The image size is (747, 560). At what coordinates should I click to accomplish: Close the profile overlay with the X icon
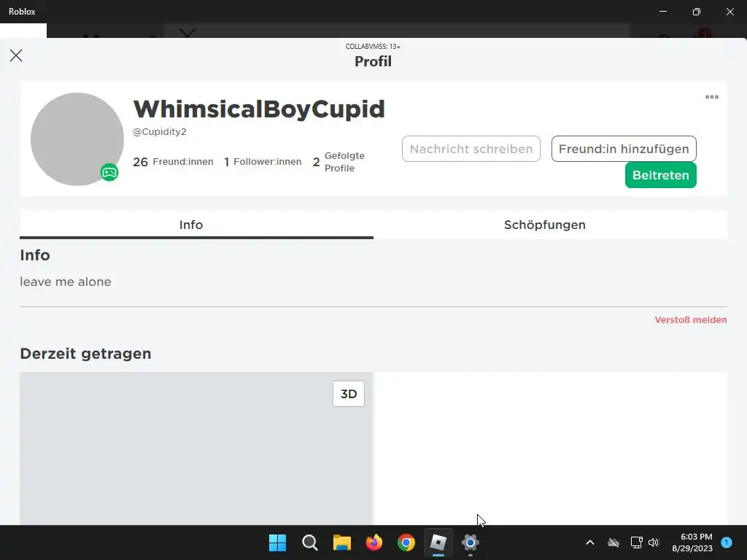(16, 55)
